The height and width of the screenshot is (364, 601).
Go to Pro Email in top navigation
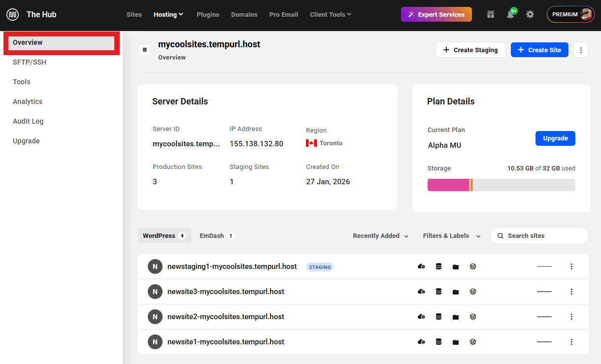pyautogui.click(x=284, y=14)
